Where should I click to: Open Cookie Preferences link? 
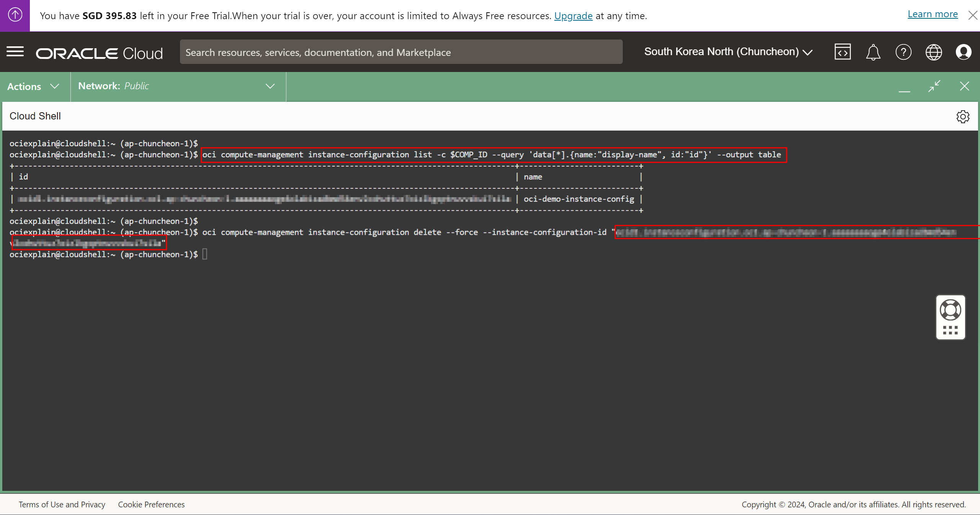click(x=151, y=504)
